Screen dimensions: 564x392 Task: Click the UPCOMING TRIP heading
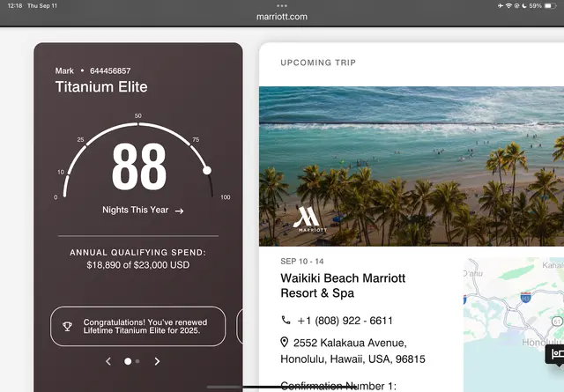(318, 63)
